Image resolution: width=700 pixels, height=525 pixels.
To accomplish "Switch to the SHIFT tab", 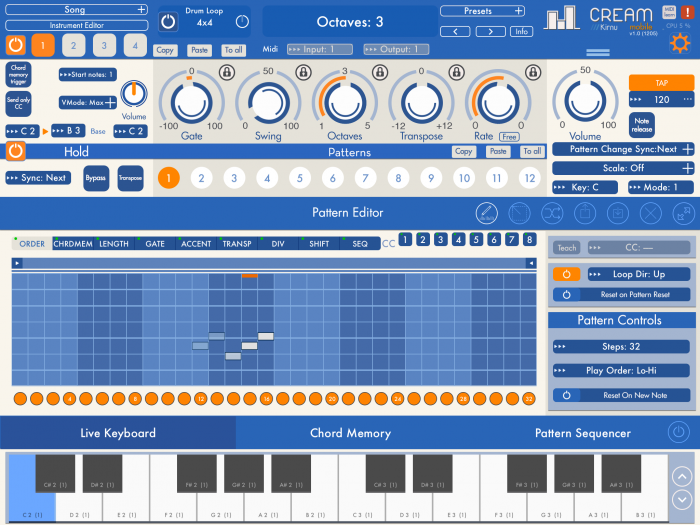I will pyautogui.click(x=319, y=244).
